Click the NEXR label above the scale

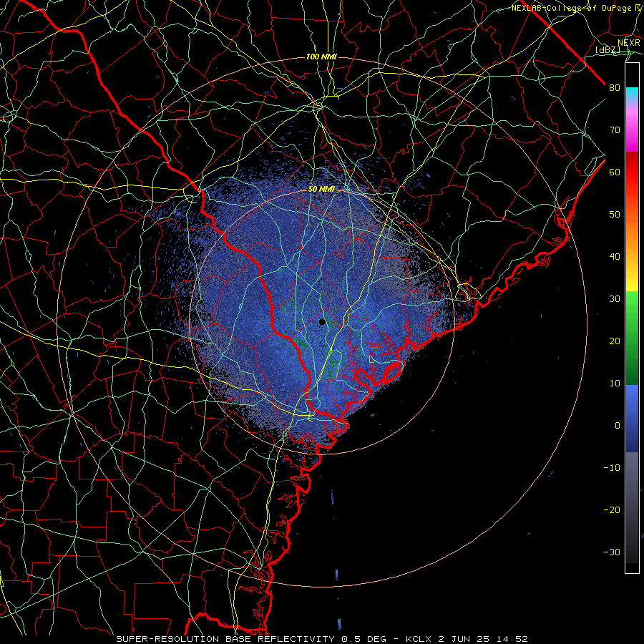click(x=629, y=42)
